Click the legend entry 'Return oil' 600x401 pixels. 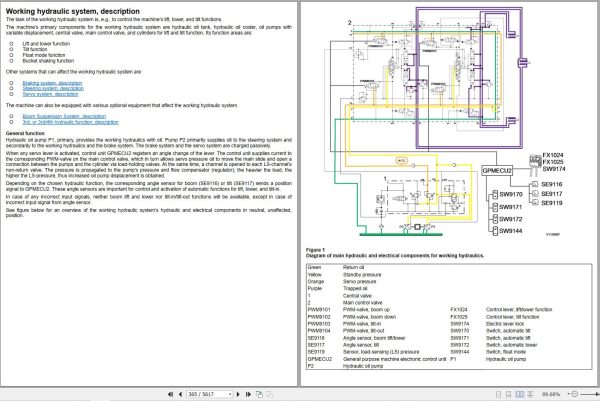pyautogui.click(x=353, y=267)
